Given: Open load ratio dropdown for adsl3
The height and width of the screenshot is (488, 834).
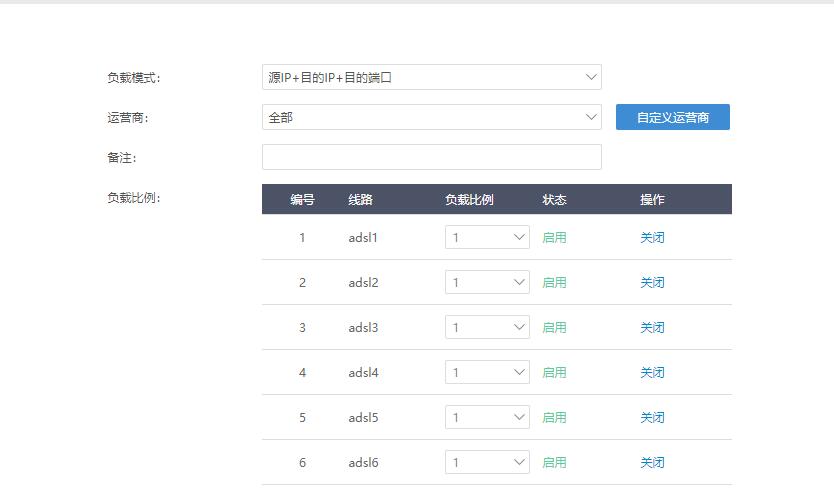Looking at the screenshot, I should coord(487,327).
